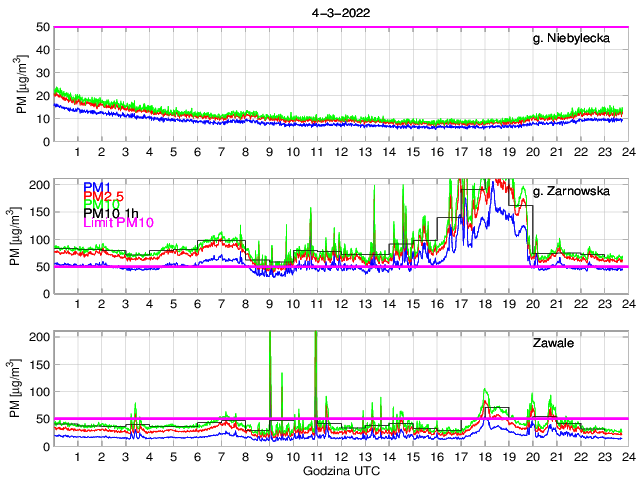
Task: Click the black "PM10 1h" legend entry
Action: click(111, 213)
